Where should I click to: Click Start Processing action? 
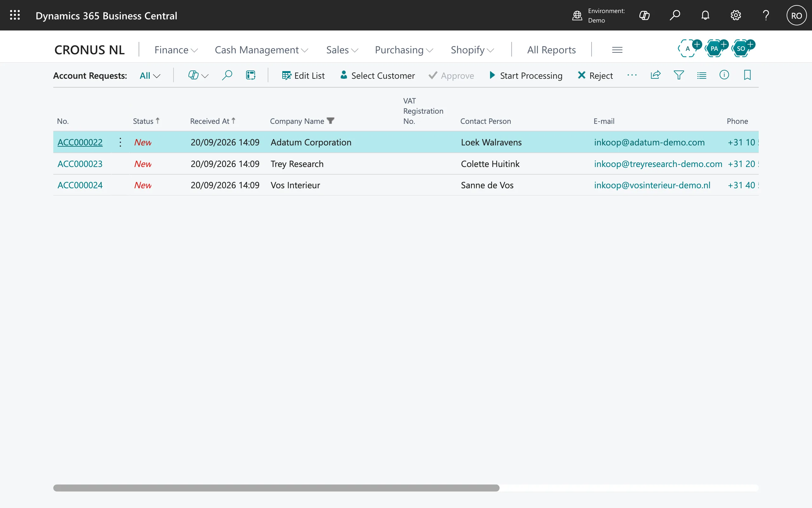click(526, 76)
